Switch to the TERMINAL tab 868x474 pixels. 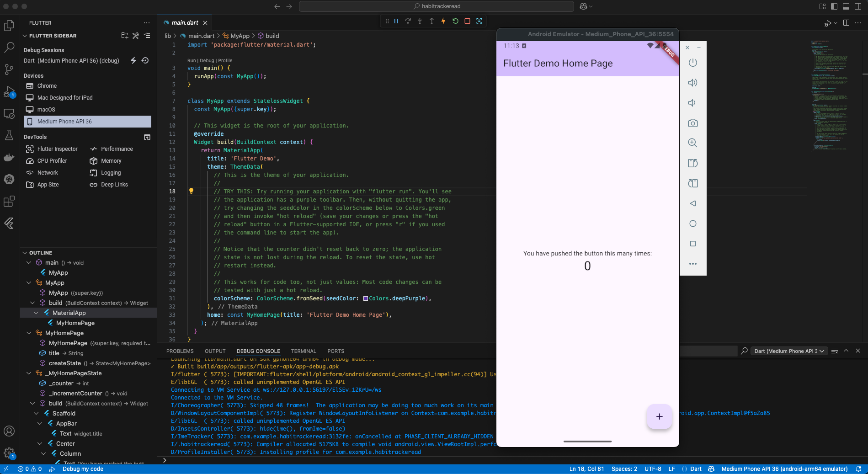pos(304,351)
